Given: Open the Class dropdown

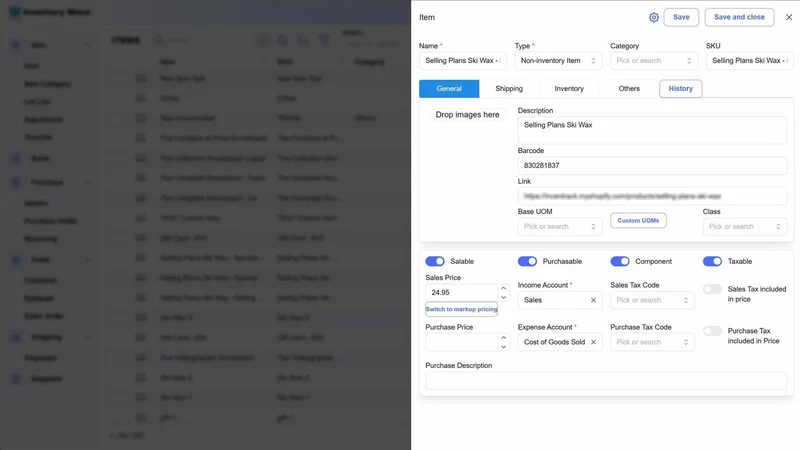Looking at the screenshot, I should [x=745, y=227].
